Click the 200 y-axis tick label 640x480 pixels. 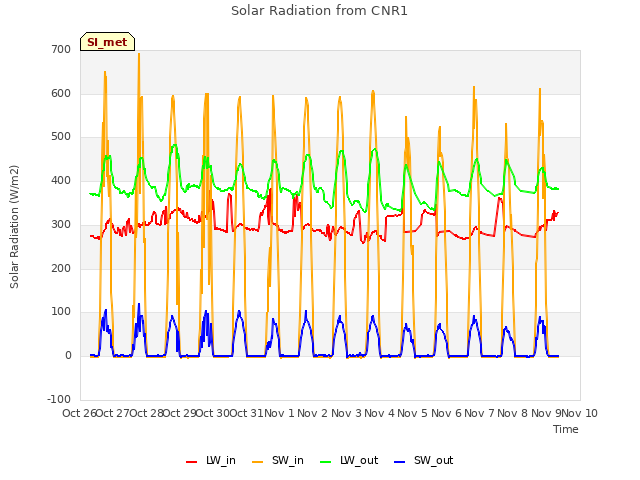pos(61,268)
